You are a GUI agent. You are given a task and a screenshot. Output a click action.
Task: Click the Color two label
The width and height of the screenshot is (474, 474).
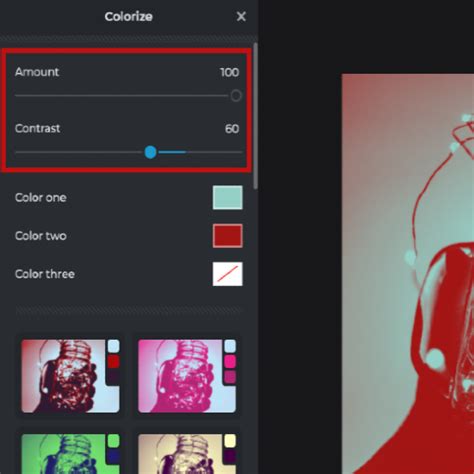(x=41, y=236)
